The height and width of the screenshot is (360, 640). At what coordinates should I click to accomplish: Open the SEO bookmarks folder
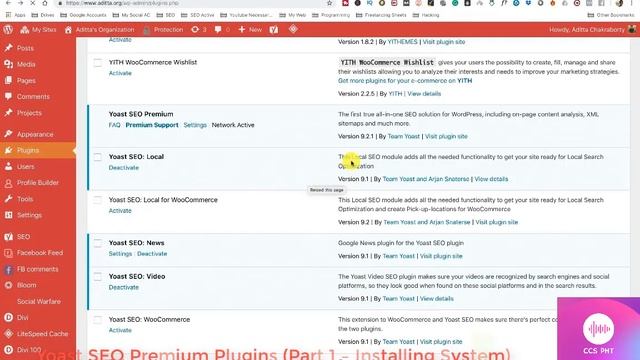pyautogui.click(x=166, y=15)
